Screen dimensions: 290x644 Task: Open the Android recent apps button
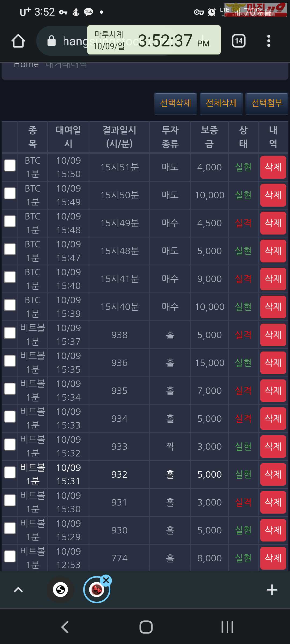(x=227, y=627)
